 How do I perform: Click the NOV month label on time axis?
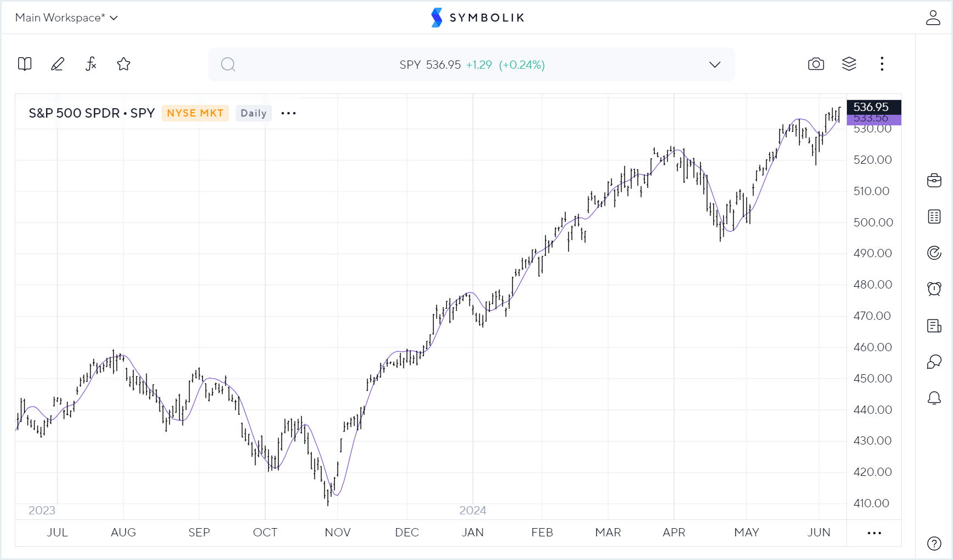[x=337, y=533]
